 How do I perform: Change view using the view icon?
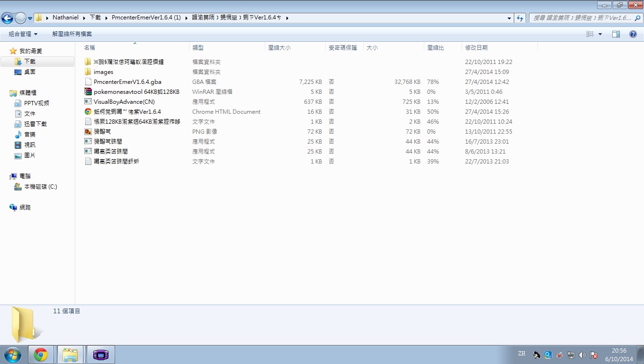590,34
